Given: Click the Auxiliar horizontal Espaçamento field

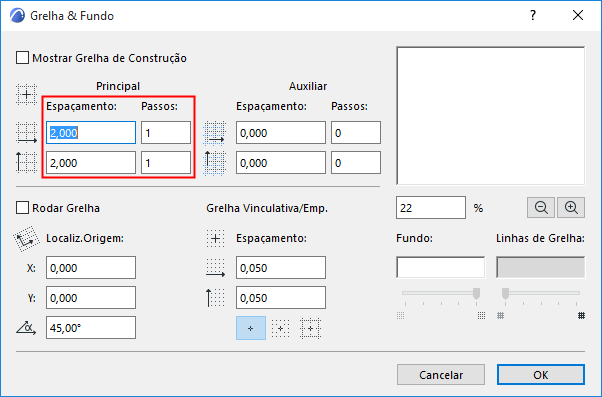Looking at the screenshot, I should click(281, 133).
